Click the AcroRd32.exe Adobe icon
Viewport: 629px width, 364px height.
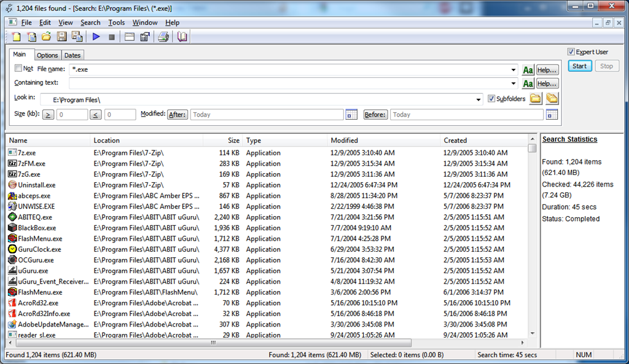pos(12,303)
